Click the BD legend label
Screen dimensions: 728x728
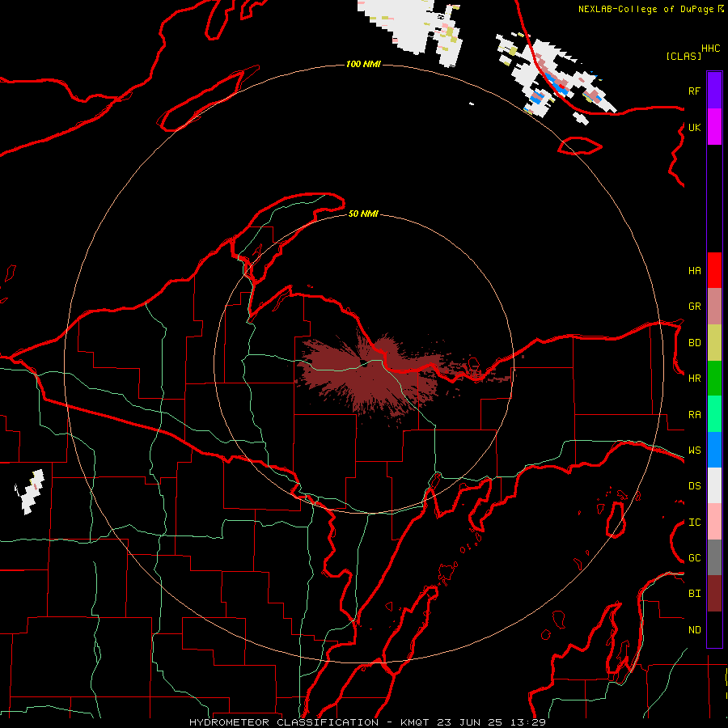click(x=694, y=343)
